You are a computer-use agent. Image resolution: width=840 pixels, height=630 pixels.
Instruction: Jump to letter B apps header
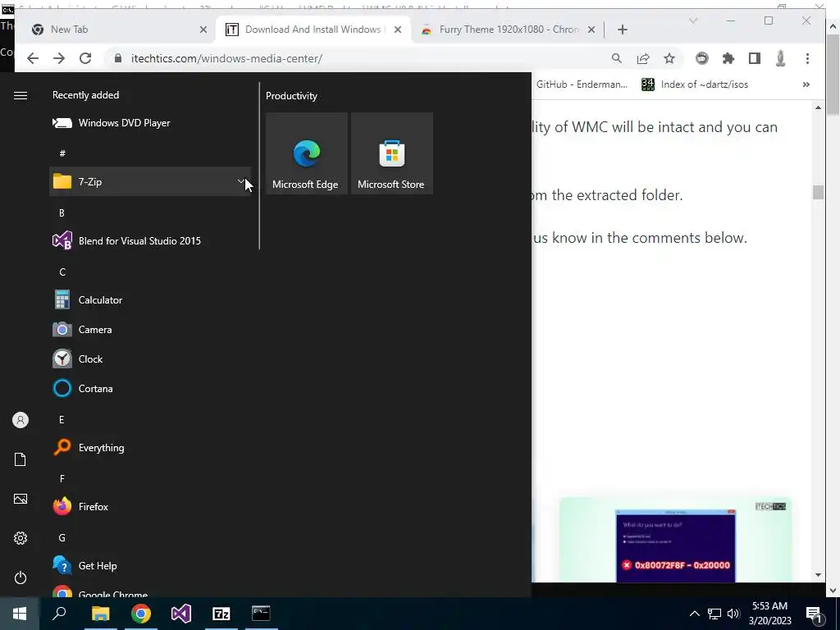[x=62, y=212]
